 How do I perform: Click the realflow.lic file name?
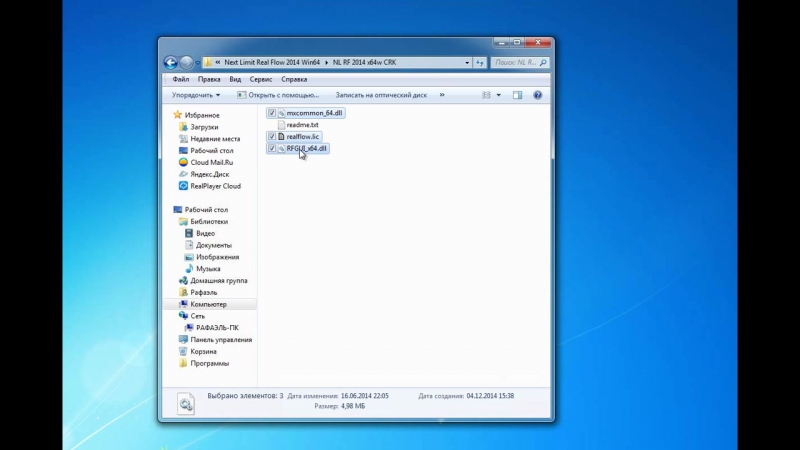pos(303,136)
